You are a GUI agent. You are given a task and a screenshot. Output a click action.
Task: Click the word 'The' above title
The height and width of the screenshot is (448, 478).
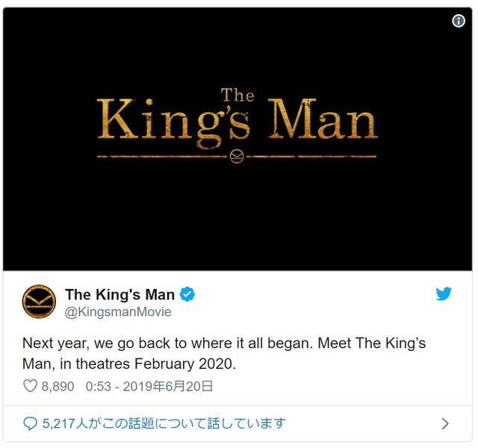click(x=238, y=95)
